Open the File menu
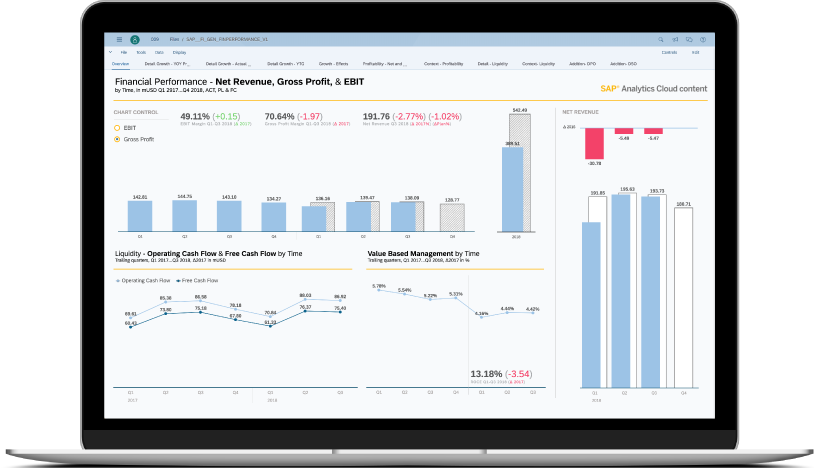This screenshot has height=468, width=814. (124, 52)
